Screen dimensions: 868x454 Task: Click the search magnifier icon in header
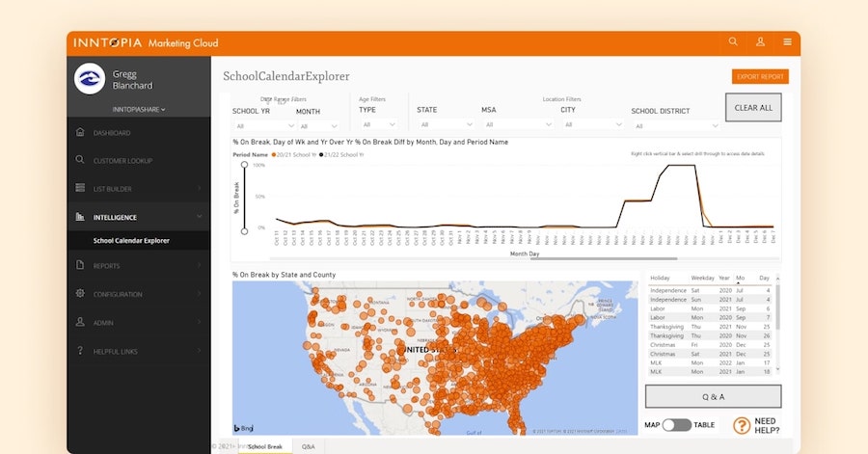pos(733,42)
